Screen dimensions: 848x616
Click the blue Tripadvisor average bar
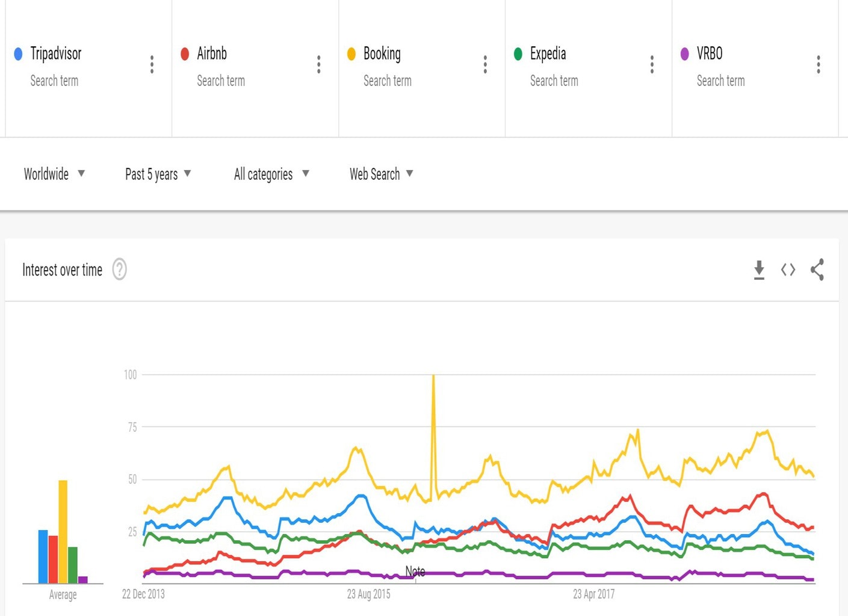(43, 556)
